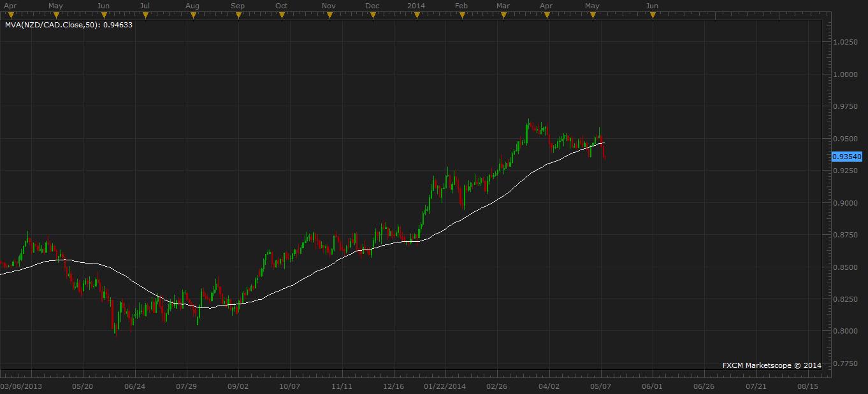Image resolution: width=868 pixels, height=394 pixels.
Task: Click the 10/07 date axis label
Action: (x=290, y=386)
